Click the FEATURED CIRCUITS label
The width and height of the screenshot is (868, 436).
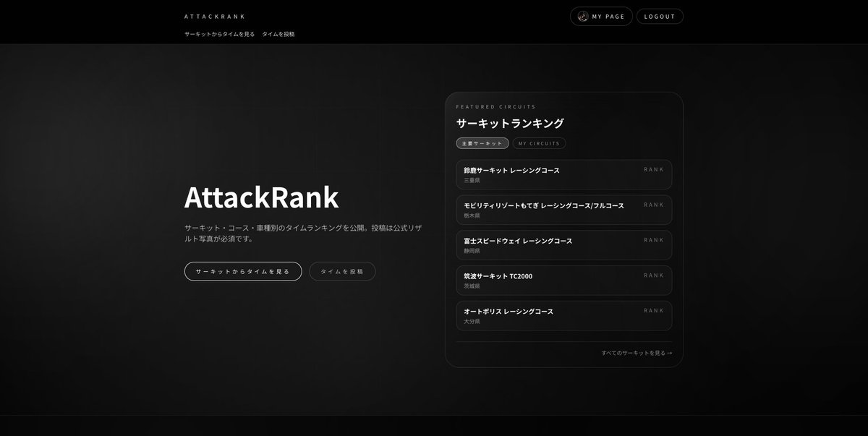[x=496, y=107]
